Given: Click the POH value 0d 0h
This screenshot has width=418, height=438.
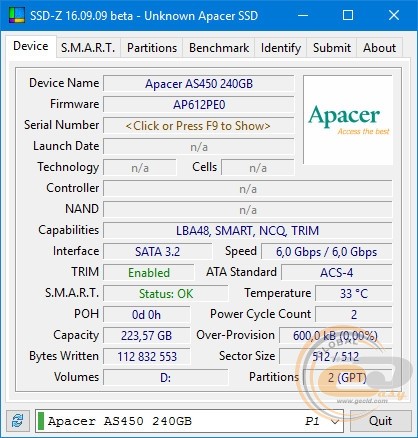Looking at the screenshot, I should (146, 315).
